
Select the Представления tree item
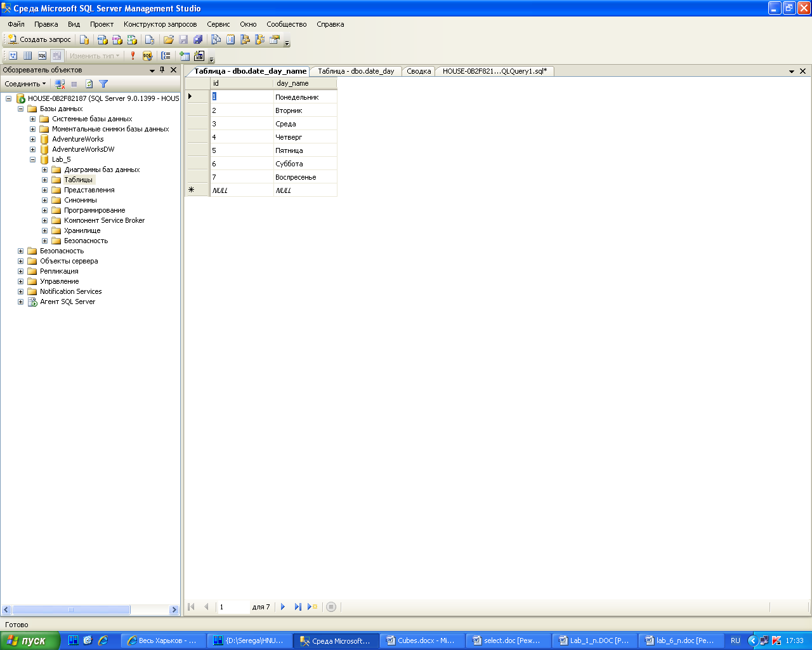89,190
